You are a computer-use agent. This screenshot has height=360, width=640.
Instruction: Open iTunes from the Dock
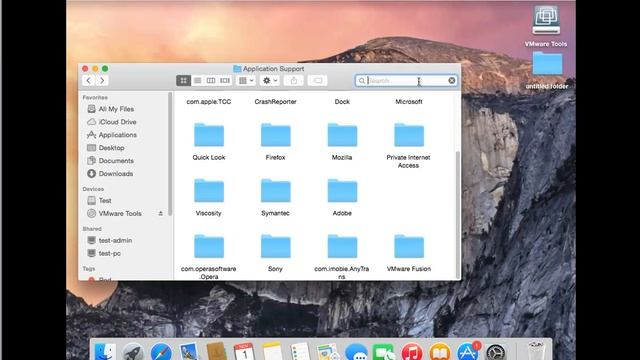pyautogui.click(x=412, y=351)
